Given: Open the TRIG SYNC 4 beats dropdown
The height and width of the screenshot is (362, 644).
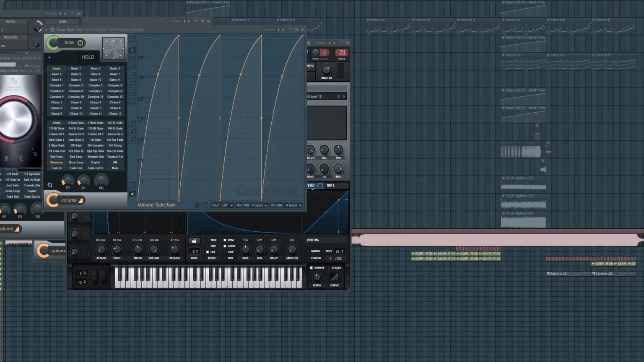Looking at the screenshot, I should 251,205.
